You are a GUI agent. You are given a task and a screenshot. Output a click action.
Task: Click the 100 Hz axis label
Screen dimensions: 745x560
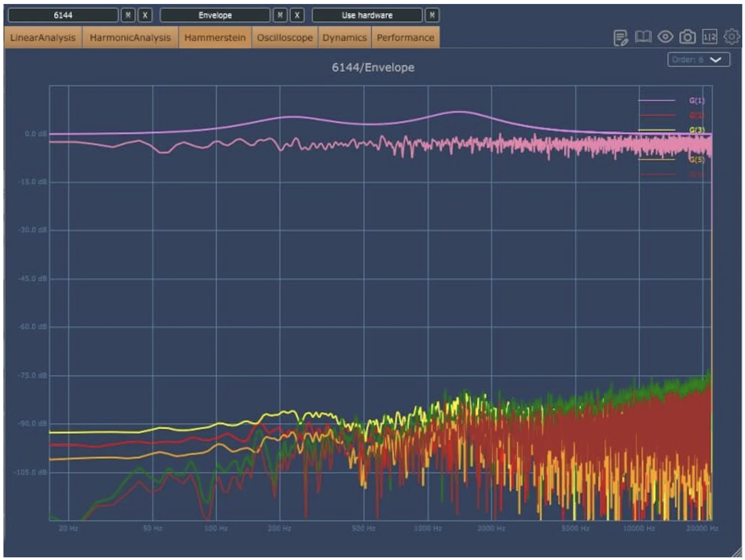(x=216, y=528)
